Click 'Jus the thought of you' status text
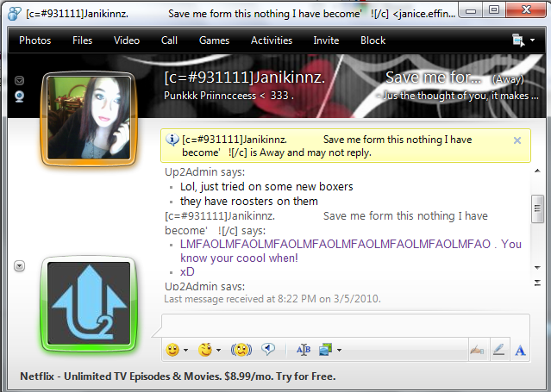551x392 pixels. tap(457, 96)
